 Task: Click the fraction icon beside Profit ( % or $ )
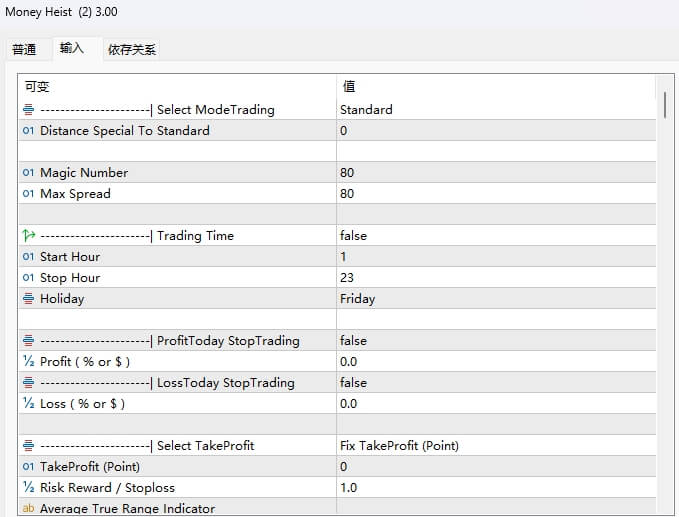pos(29,362)
